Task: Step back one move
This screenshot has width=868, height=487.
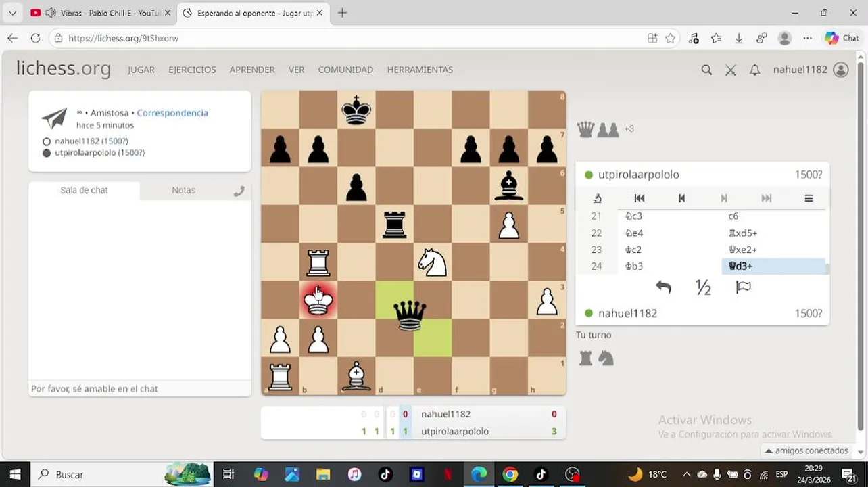Action: pyautogui.click(x=681, y=198)
